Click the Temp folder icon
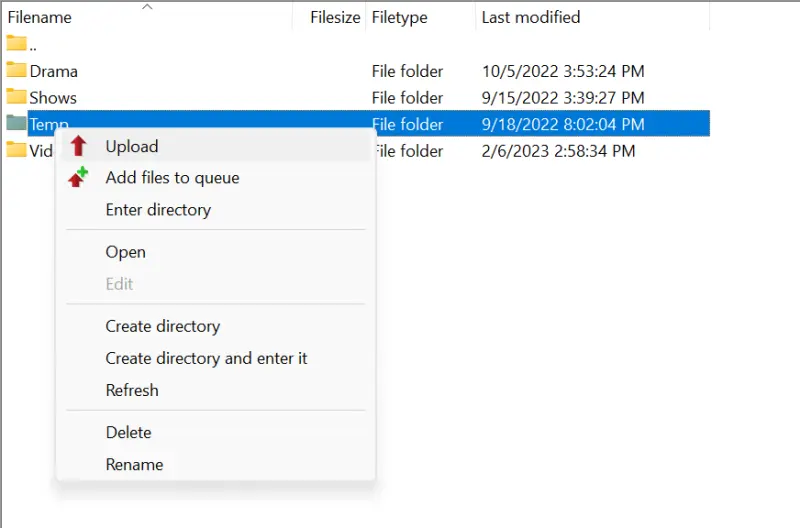 [16, 123]
